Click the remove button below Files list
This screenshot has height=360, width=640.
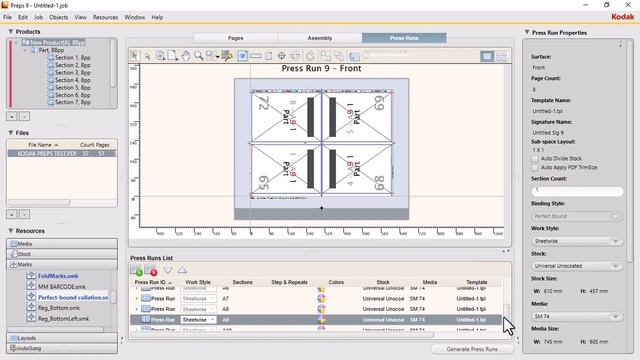24,215
